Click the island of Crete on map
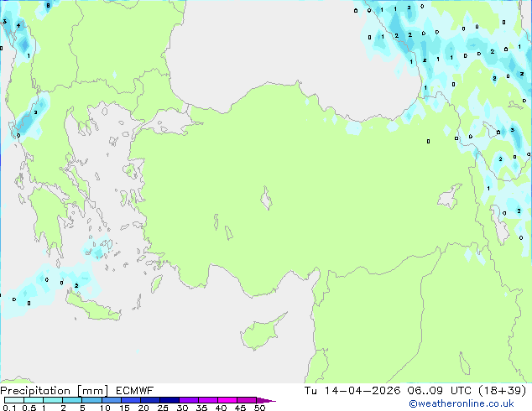The width and height of the screenshot is (532, 411). pos(93,307)
